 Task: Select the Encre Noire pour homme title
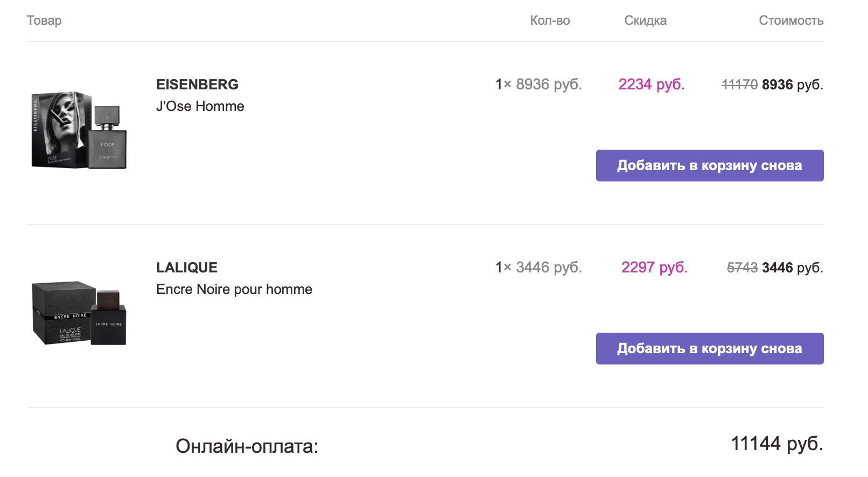click(x=234, y=290)
